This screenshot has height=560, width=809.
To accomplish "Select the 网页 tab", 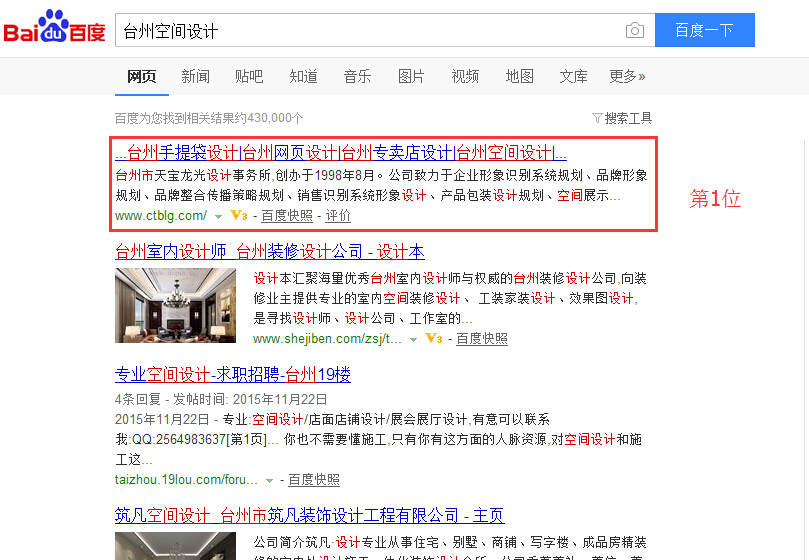I will [141, 76].
